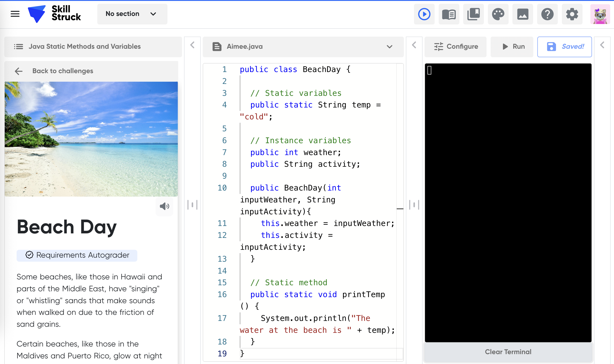614x364 pixels.
Task: Click the bookmarked collections icon
Action: click(473, 14)
